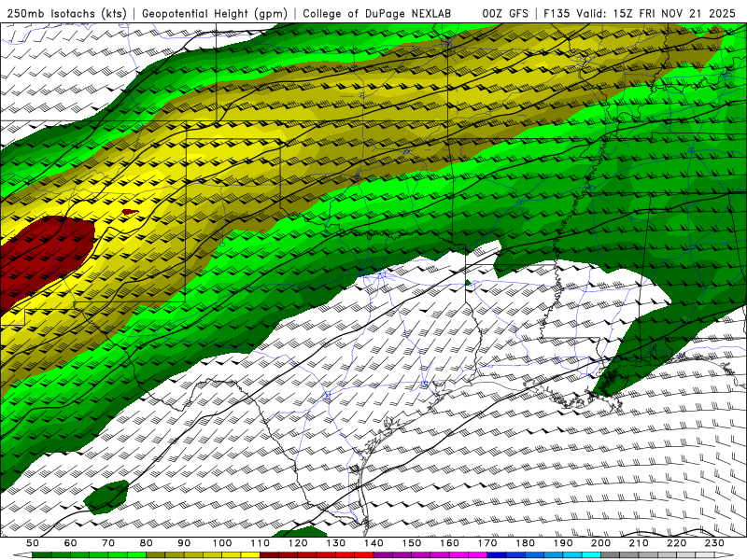Click the "200" color bar label
This screenshot has height=560, width=747.
point(600,543)
